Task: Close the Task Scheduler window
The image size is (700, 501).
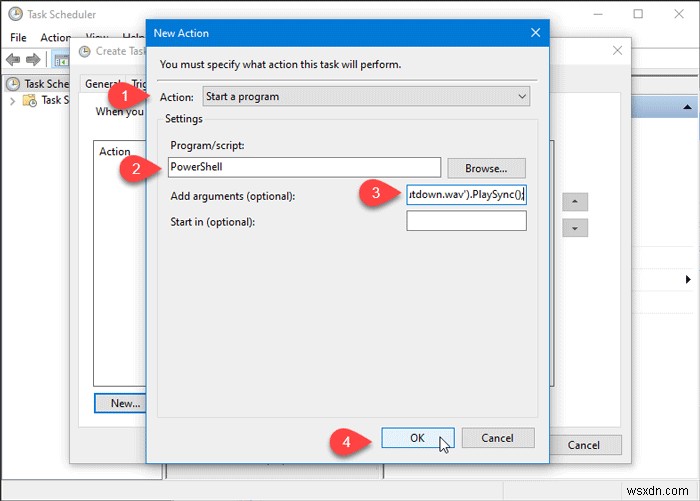Action: (679, 14)
